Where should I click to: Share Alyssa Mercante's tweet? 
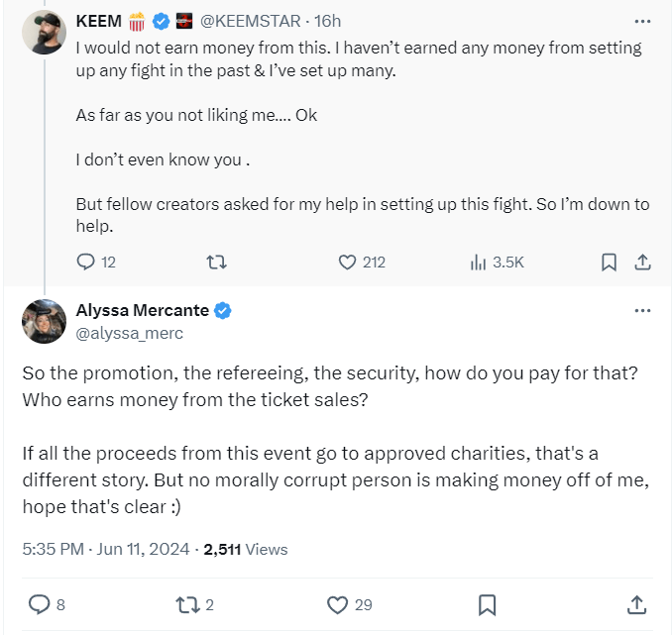637,604
